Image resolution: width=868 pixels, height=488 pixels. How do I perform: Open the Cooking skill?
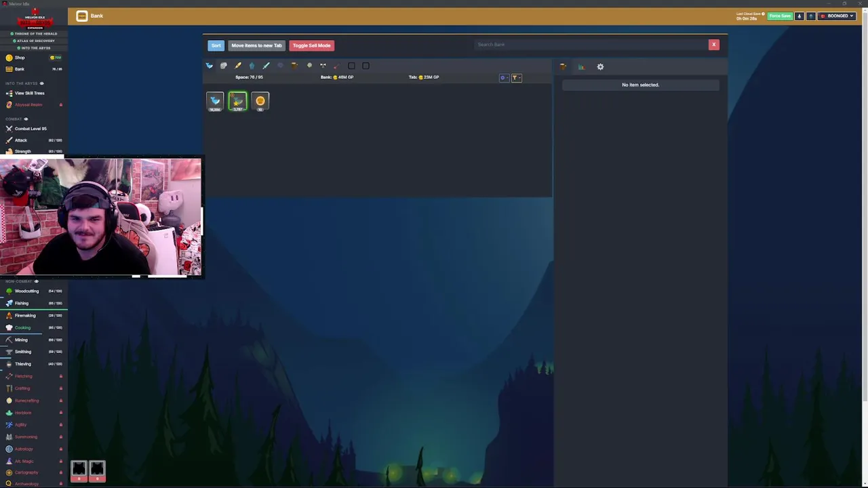coord(33,328)
